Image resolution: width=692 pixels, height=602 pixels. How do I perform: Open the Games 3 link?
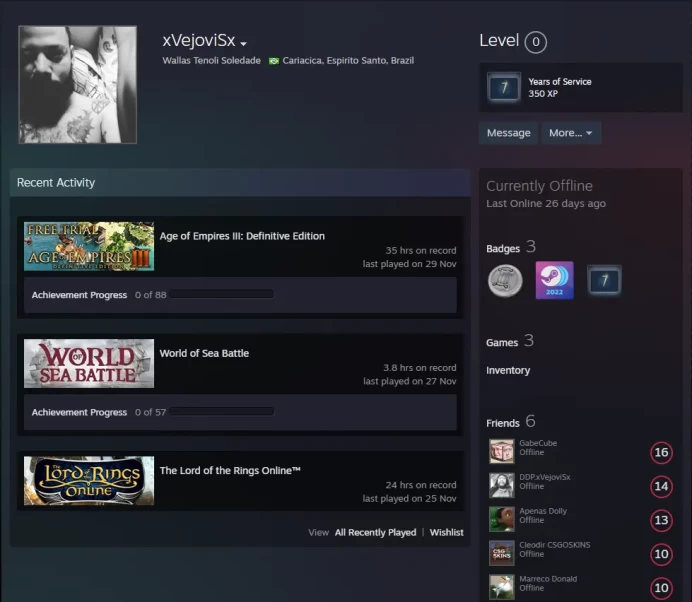click(x=510, y=341)
